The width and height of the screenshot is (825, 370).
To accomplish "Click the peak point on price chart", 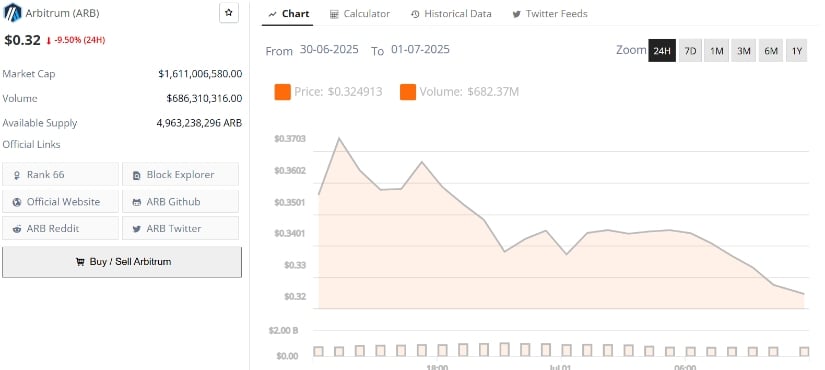I will pyautogui.click(x=339, y=138).
